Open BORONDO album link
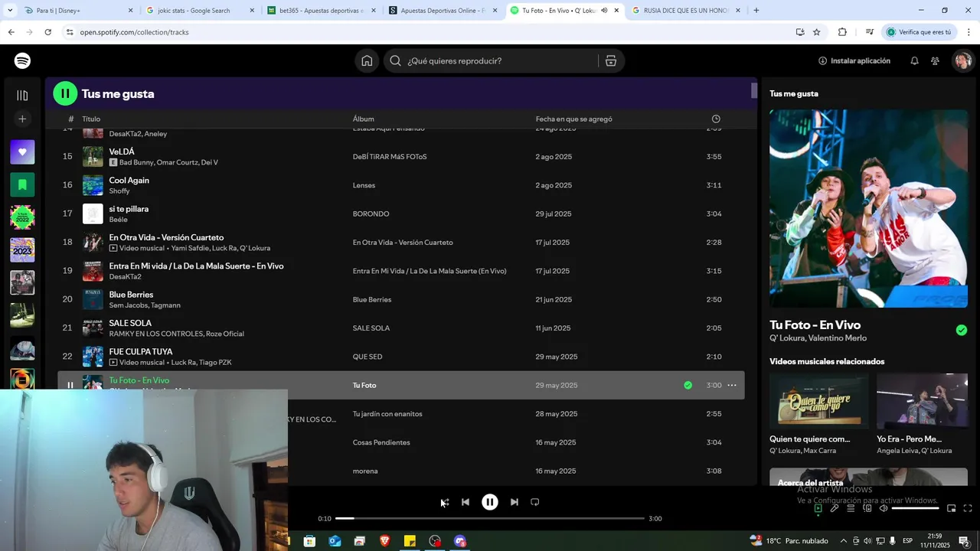The height and width of the screenshot is (551, 980). 371,214
